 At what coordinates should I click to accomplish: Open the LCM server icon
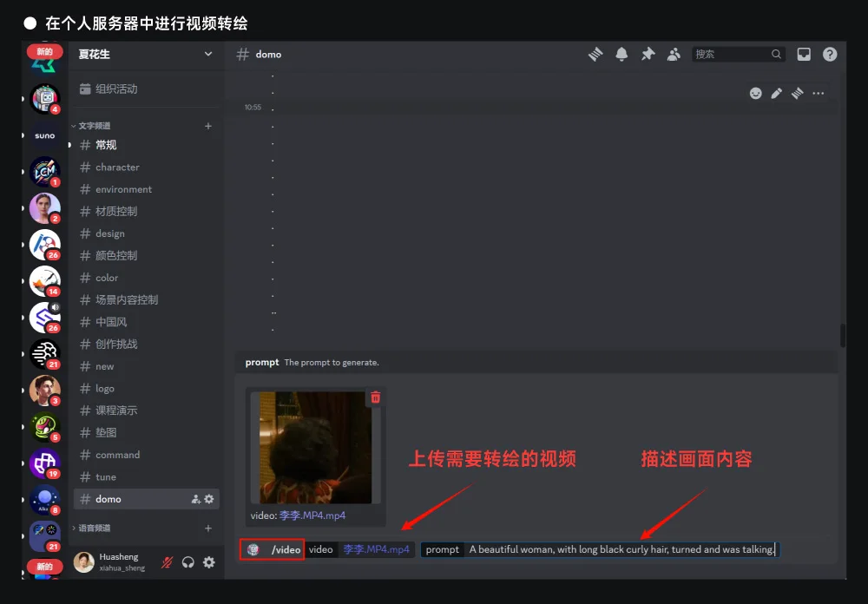tap(45, 172)
